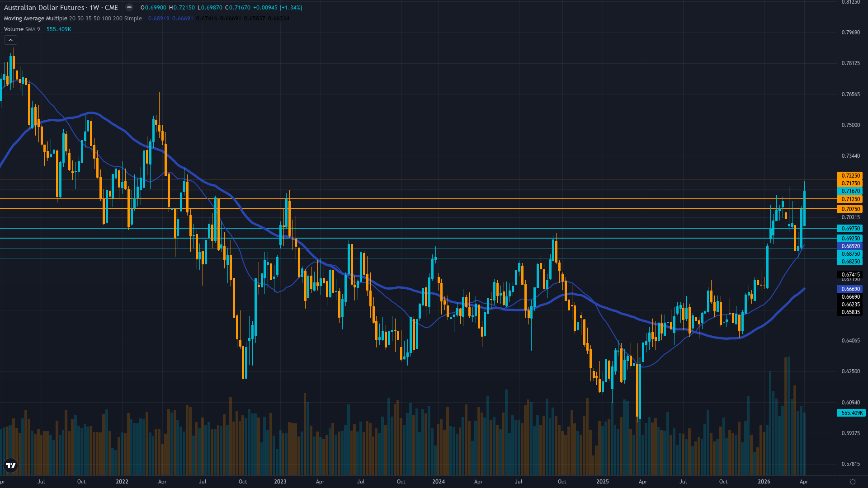
Task: Collapse the indicator legend with the chevron button
Action: point(10,40)
